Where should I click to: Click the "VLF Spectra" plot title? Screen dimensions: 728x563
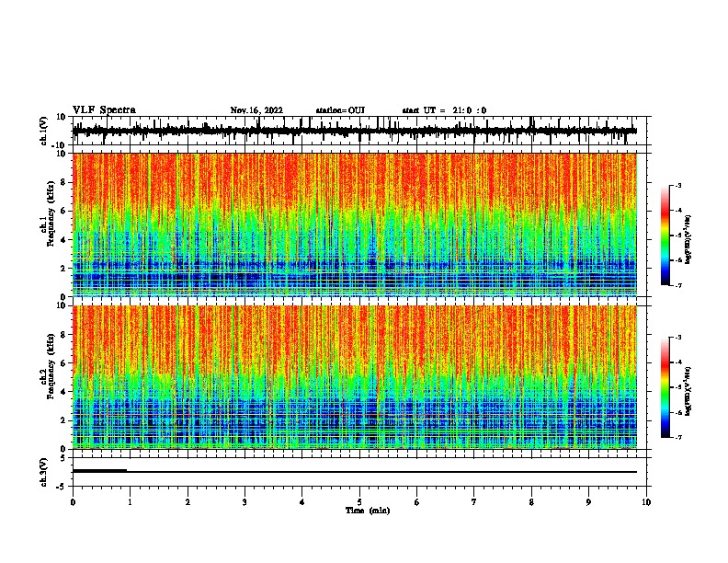click(104, 110)
